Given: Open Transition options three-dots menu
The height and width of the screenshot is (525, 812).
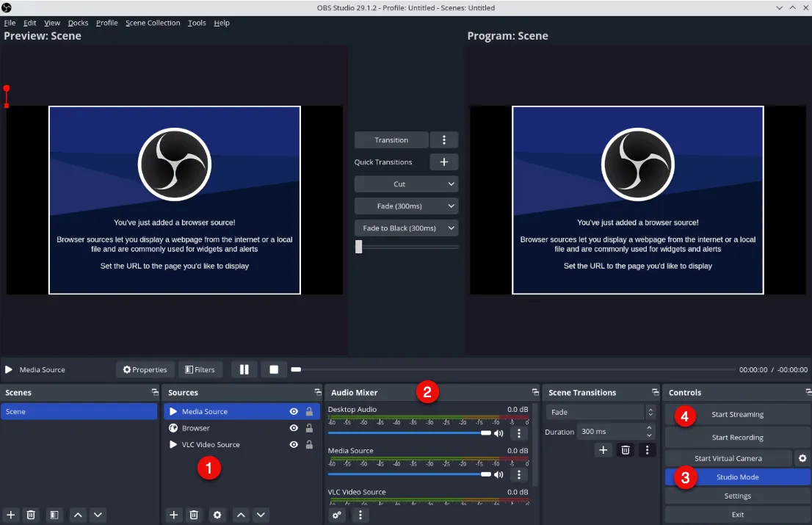Looking at the screenshot, I should pyautogui.click(x=443, y=140).
